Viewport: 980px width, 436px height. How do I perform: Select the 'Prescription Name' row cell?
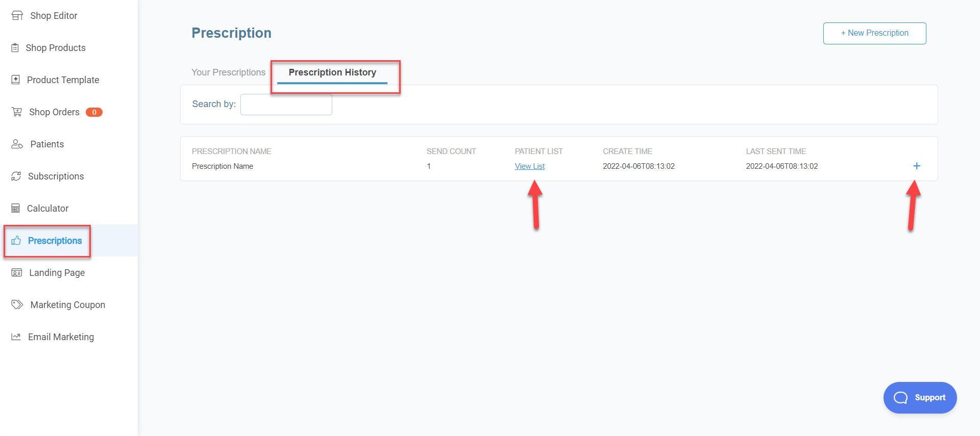click(223, 166)
